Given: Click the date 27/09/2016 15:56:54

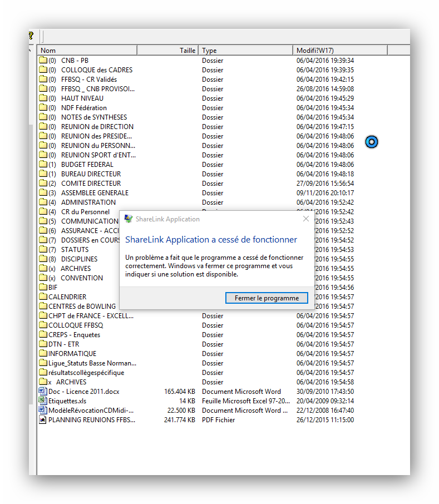Looking at the screenshot, I should pos(325,183).
